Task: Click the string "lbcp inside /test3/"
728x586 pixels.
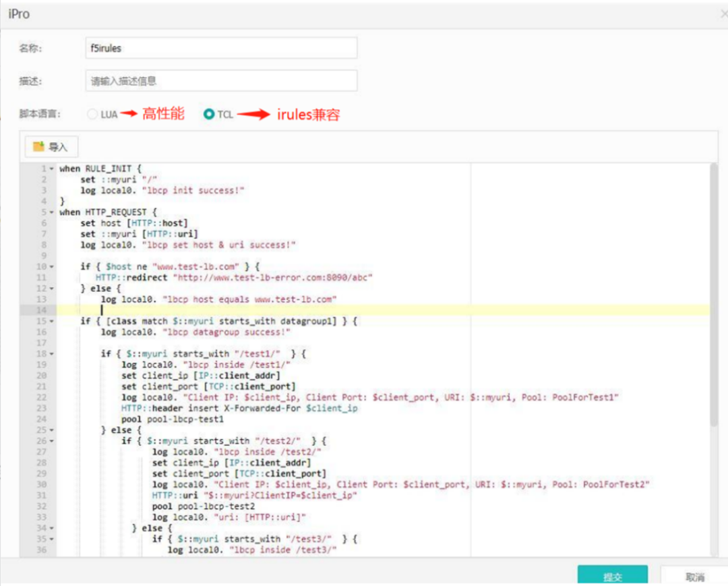Action: point(282,550)
